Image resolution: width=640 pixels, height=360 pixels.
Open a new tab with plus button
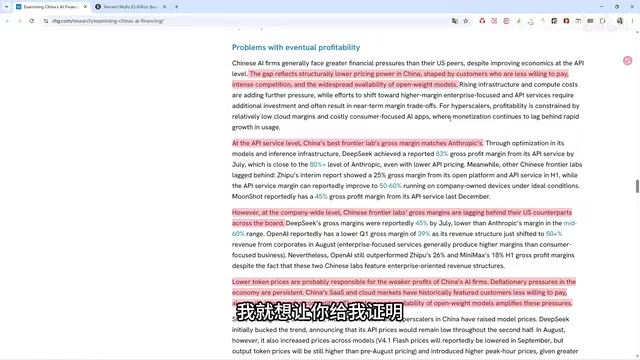pyautogui.click(x=177, y=7)
